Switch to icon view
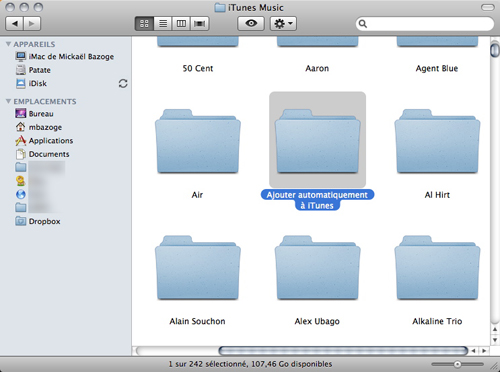Image resolution: width=500 pixels, height=372 pixels. [x=144, y=23]
